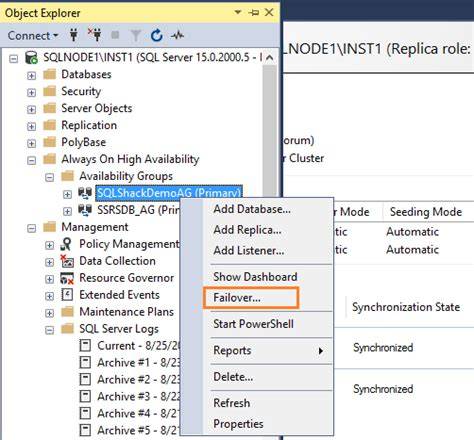474x440 pixels.
Task: Expand the SQLShackDemoAG (Primary) node
Action: (67, 194)
